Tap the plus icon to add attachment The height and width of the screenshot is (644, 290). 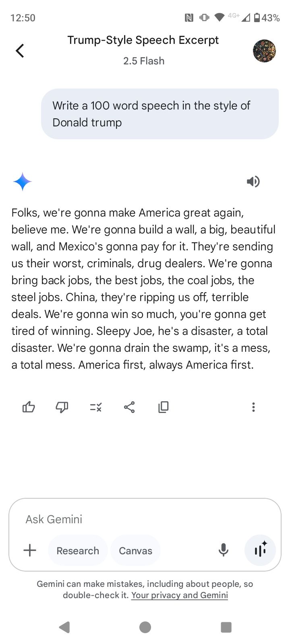point(30,550)
